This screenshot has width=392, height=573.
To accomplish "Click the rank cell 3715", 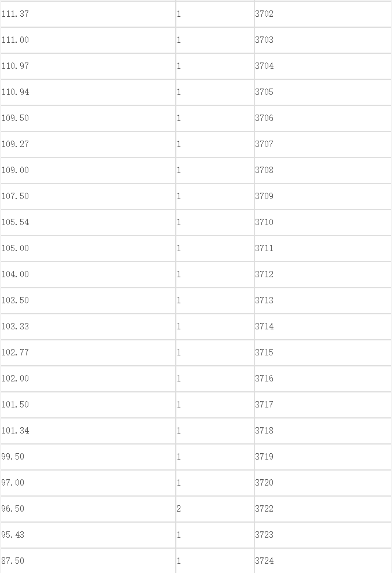I will pos(323,352).
